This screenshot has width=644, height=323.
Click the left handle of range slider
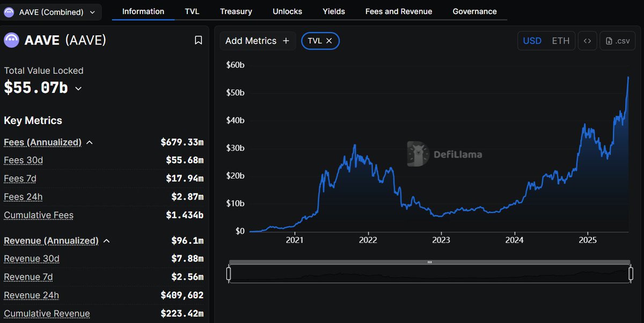click(x=229, y=274)
